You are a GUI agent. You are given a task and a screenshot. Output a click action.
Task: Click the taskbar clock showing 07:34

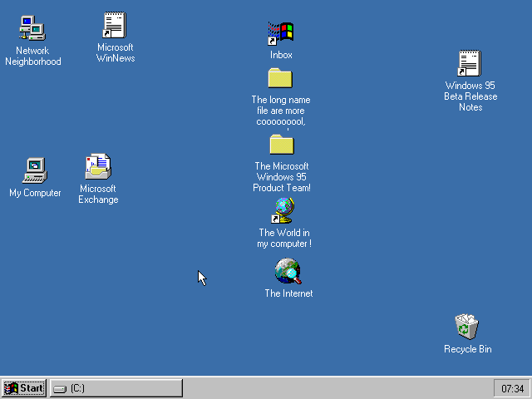click(510, 388)
